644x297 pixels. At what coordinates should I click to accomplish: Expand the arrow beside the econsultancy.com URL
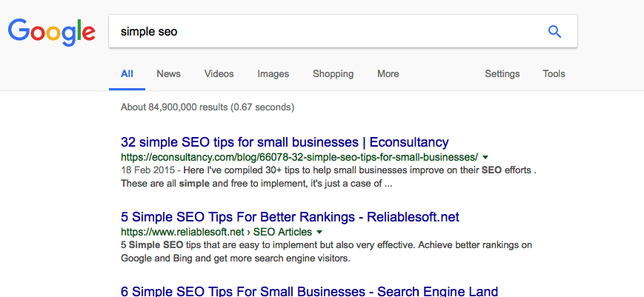(485, 158)
